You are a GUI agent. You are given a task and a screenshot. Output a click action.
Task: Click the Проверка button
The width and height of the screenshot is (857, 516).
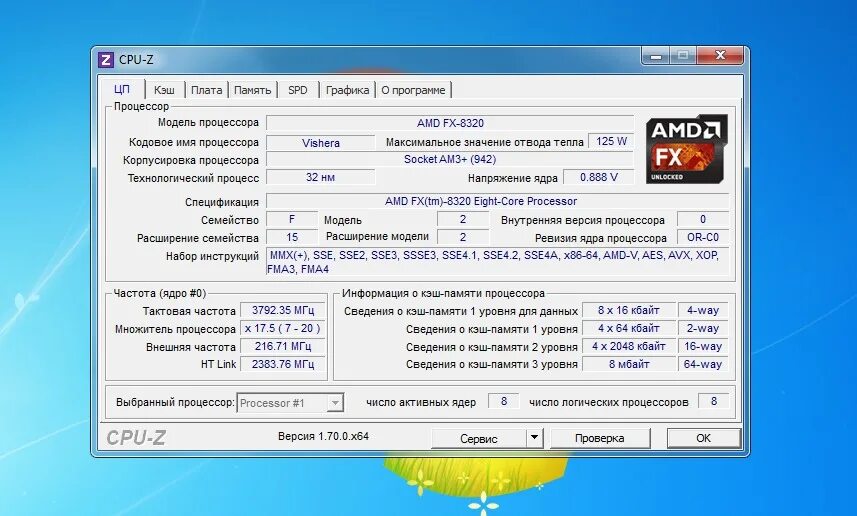click(x=600, y=438)
